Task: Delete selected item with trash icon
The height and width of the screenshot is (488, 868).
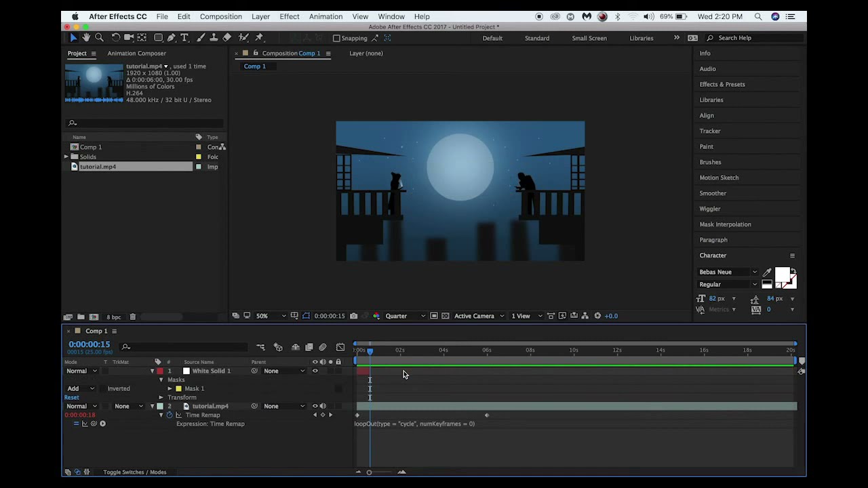Action: tap(132, 317)
